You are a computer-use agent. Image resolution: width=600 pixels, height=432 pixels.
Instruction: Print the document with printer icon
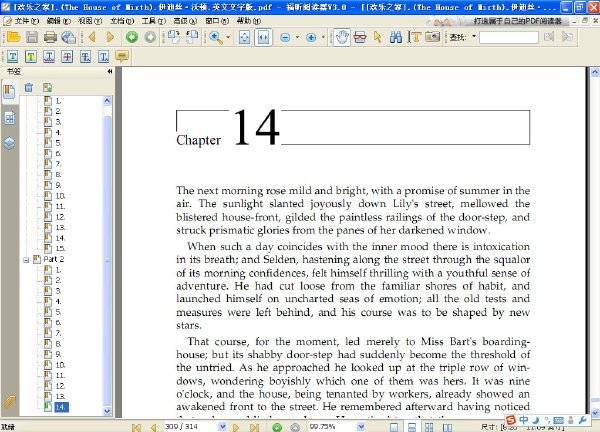tap(50, 37)
